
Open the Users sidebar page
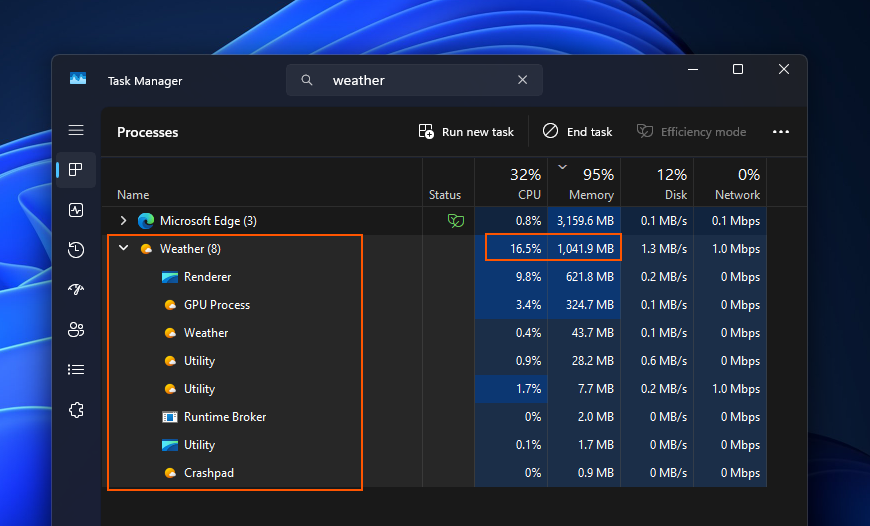[76, 330]
